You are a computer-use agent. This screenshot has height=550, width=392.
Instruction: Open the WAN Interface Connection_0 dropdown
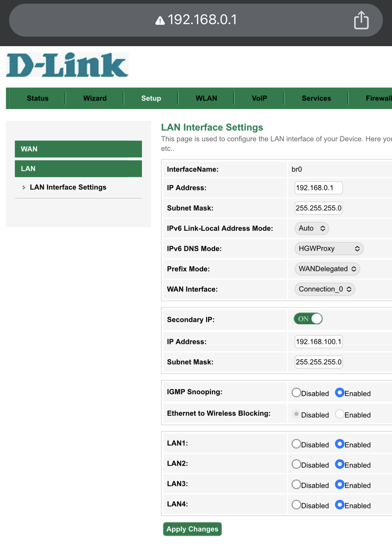[325, 289]
